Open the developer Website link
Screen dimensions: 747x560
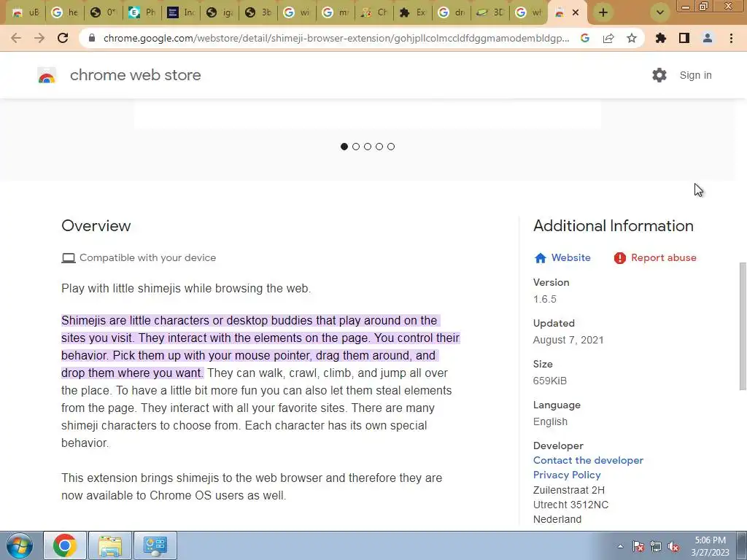pyautogui.click(x=562, y=257)
